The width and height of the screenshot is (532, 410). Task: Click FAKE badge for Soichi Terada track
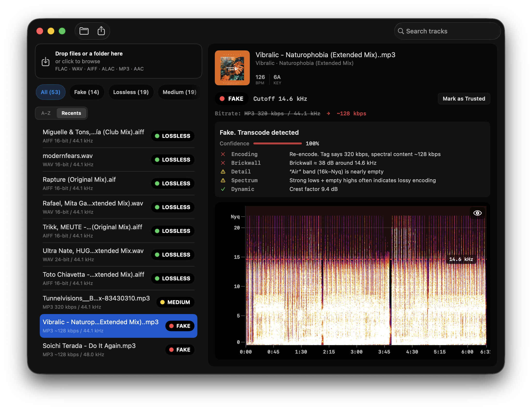pyautogui.click(x=180, y=350)
